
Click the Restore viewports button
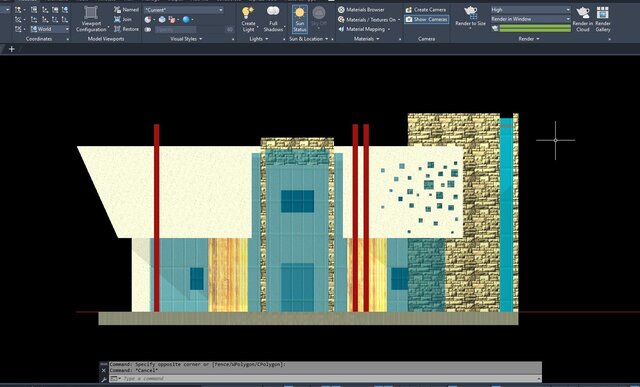pyautogui.click(x=127, y=29)
